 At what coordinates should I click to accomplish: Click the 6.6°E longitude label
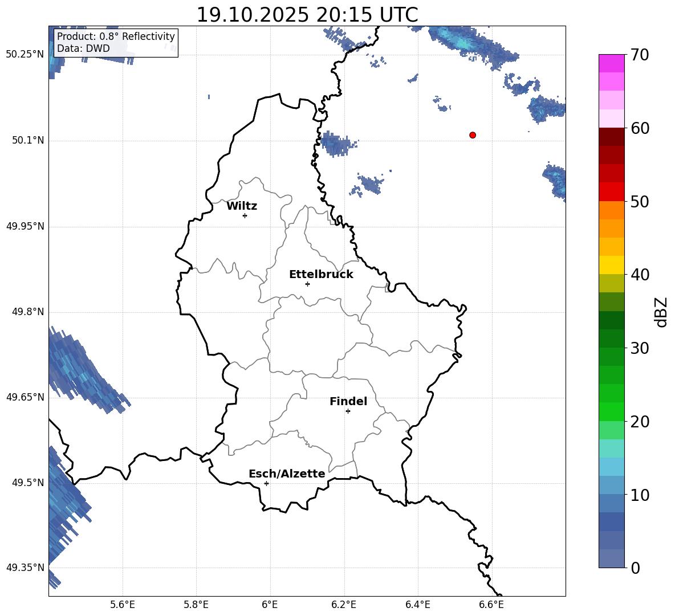click(x=491, y=605)
